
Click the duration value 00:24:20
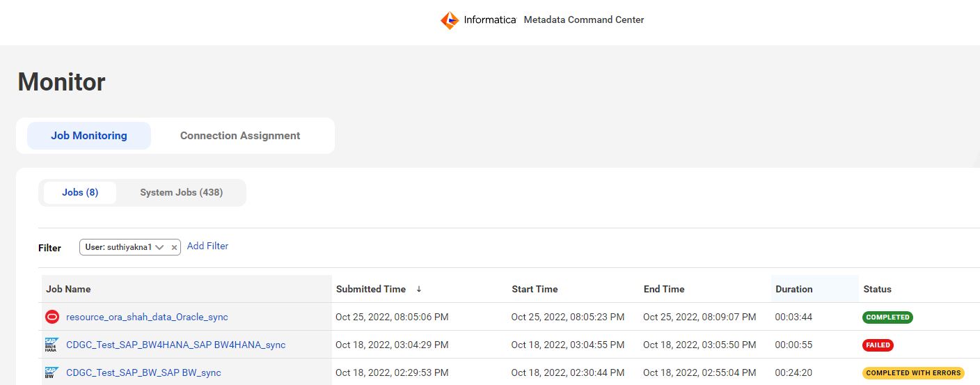tap(793, 372)
